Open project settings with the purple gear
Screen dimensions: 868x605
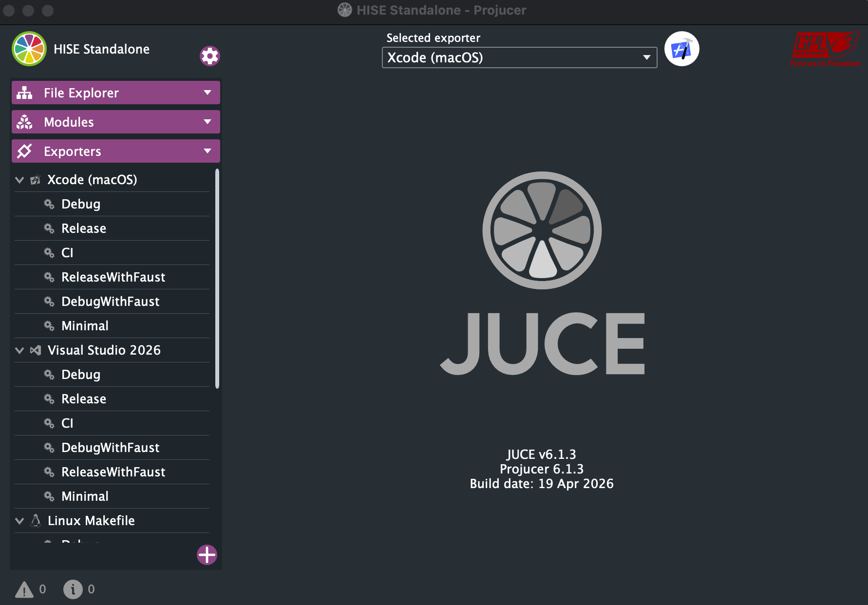(x=210, y=56)
